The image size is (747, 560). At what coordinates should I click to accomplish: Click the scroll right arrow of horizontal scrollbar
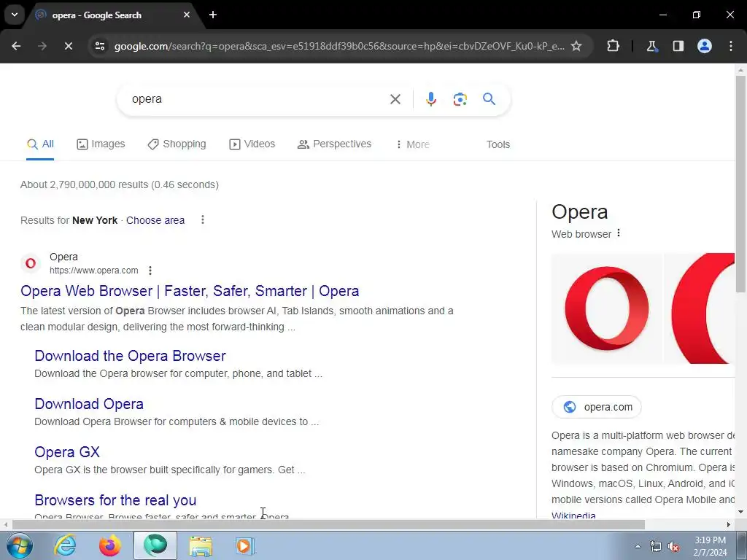729,525
